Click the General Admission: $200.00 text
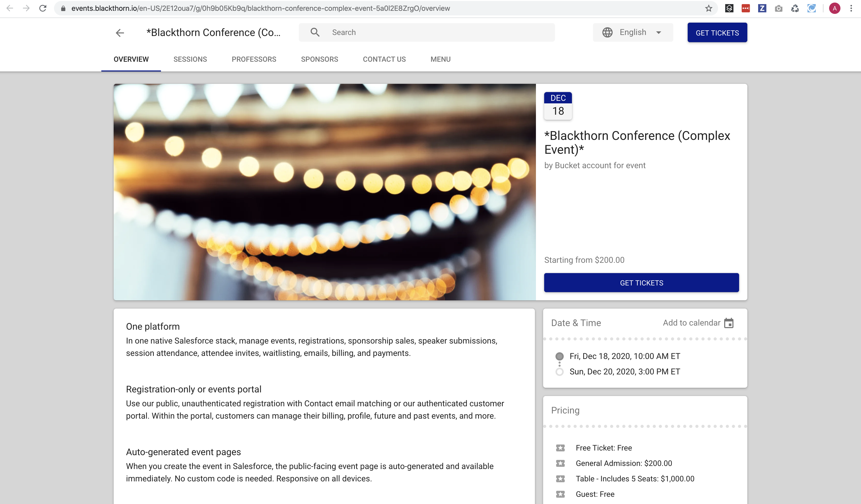861x504 pixels. tap(624, 463)
